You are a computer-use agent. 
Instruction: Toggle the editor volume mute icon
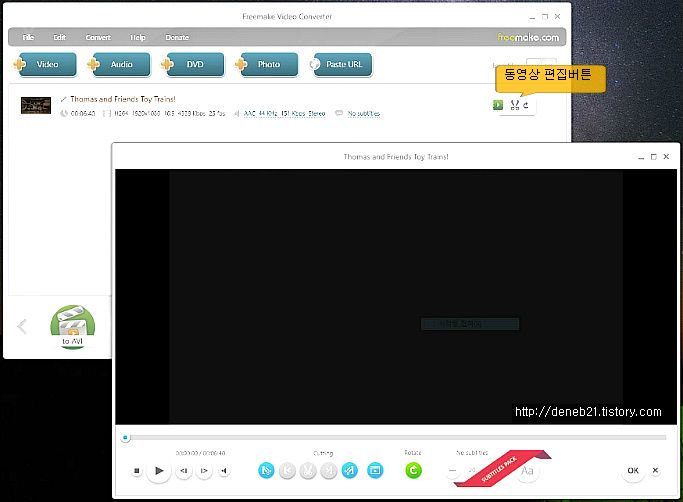pos(224,471)
